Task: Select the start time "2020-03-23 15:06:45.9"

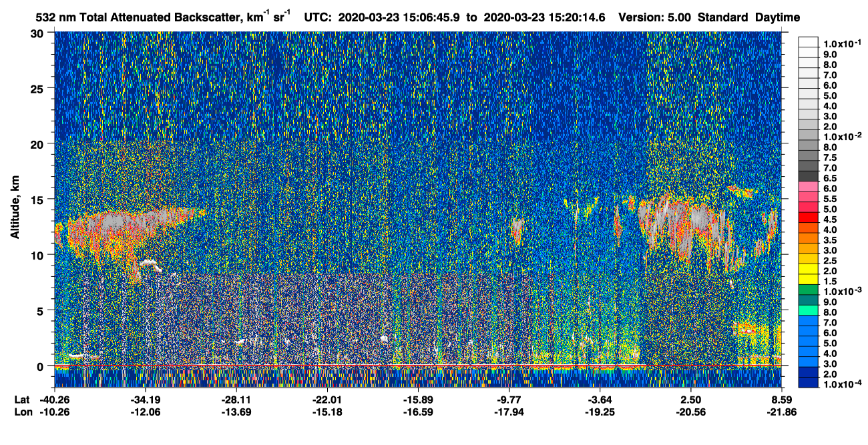Action: (400, 18)
